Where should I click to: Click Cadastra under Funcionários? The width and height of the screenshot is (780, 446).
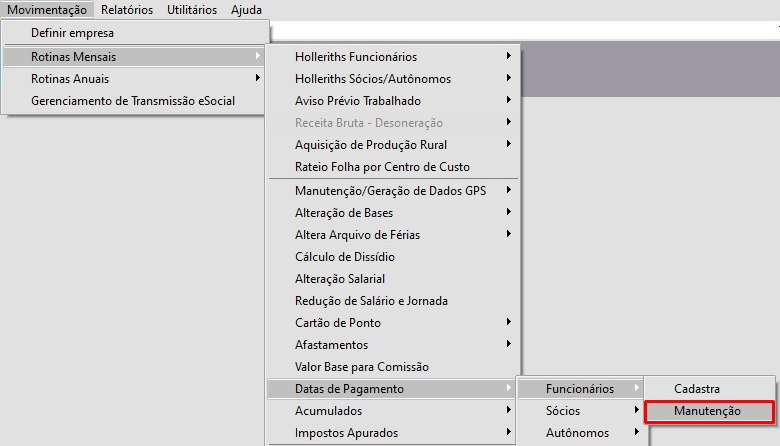[697, 389]
